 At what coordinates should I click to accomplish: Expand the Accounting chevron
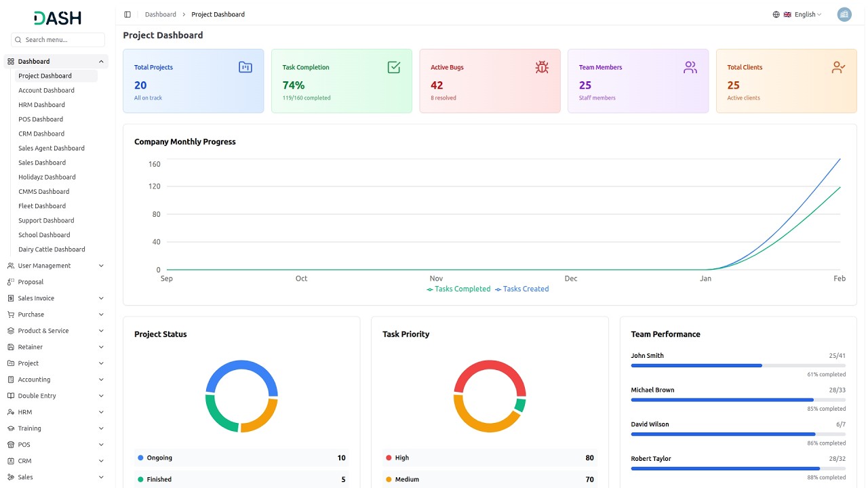click(101, 380)
